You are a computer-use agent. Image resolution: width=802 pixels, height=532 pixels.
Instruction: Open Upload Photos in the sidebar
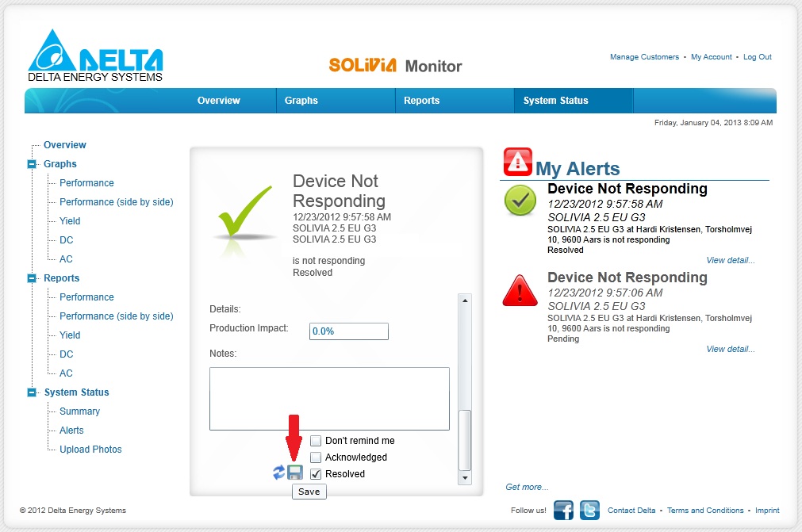[90, 450]
